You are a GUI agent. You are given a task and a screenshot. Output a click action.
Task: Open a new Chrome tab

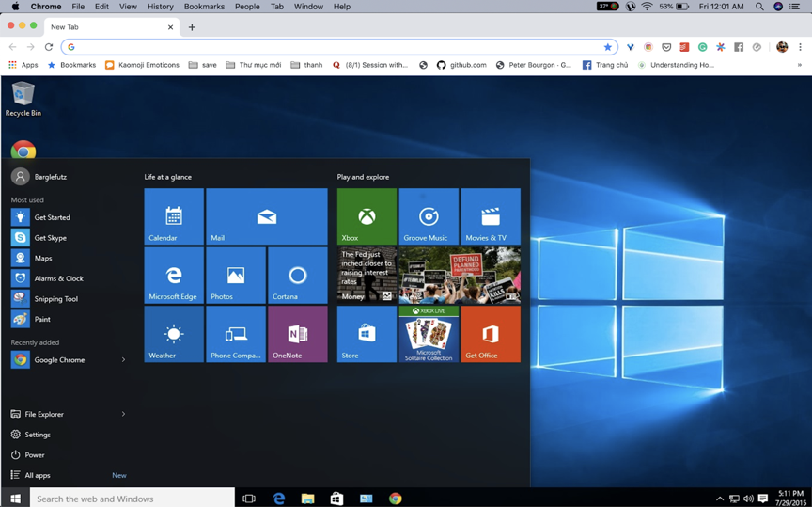tap(192, 27)
